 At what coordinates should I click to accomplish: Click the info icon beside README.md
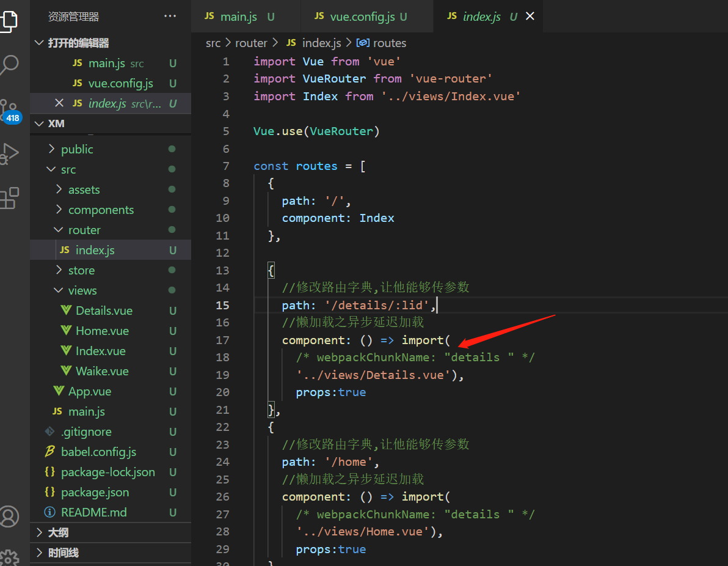pyautogui.click(x=50, y=512)
